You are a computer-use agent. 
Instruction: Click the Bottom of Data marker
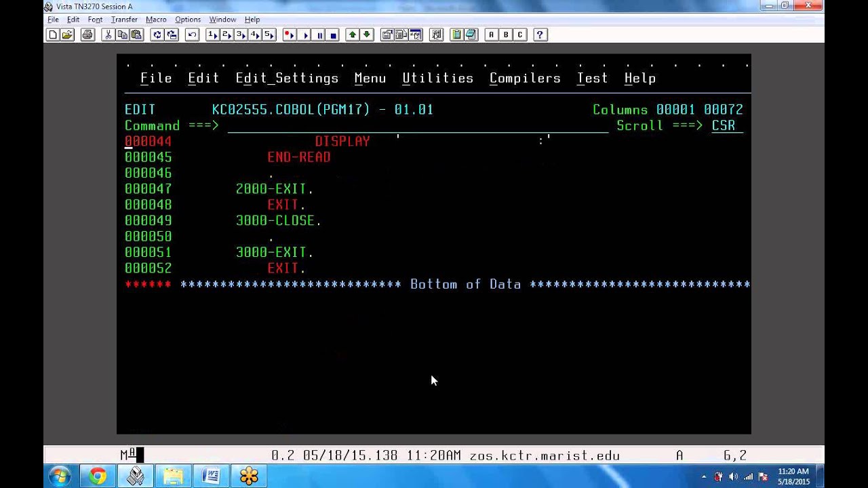click(466, 285)
